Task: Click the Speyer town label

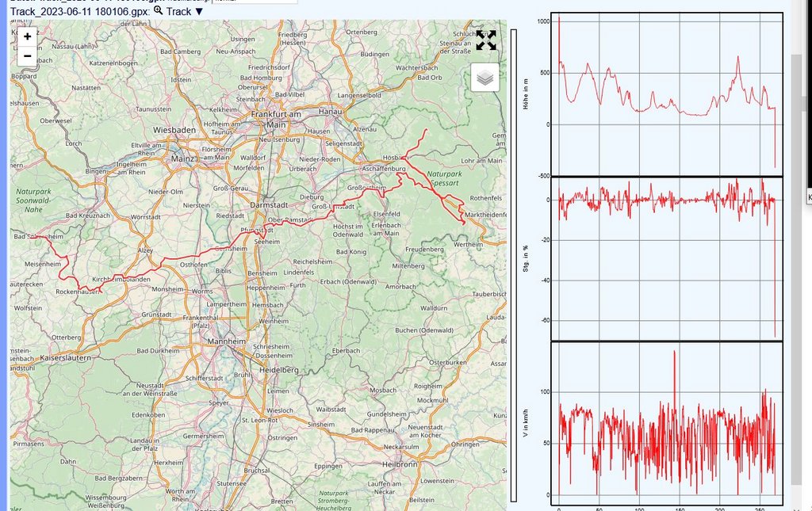Action: (x=219, y=403)
